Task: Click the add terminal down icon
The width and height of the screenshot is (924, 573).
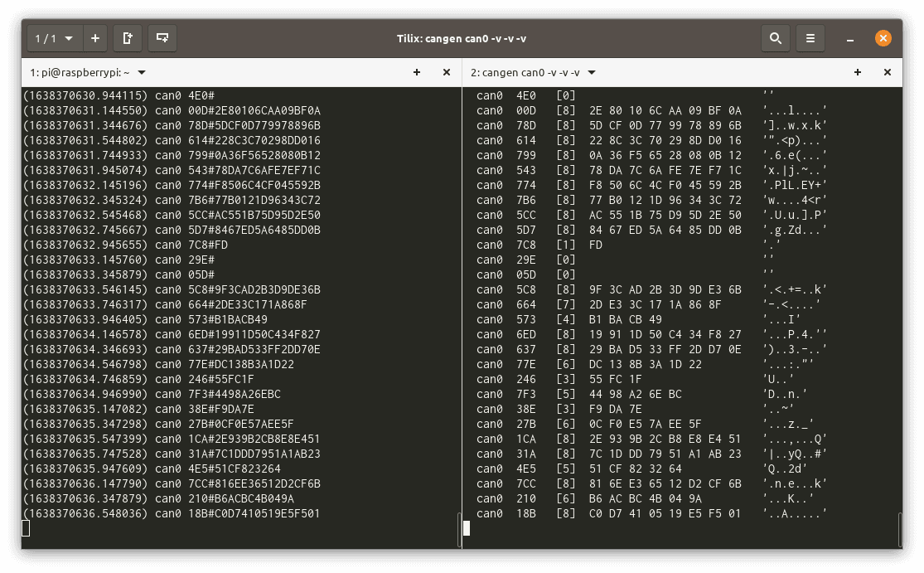Action: (x=163, y=38)
